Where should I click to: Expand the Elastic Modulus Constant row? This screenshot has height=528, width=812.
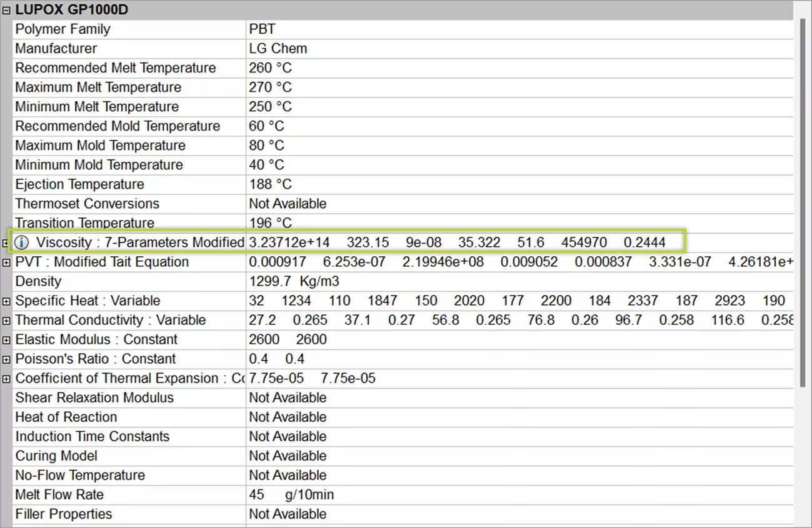click(x=6, y=340)
